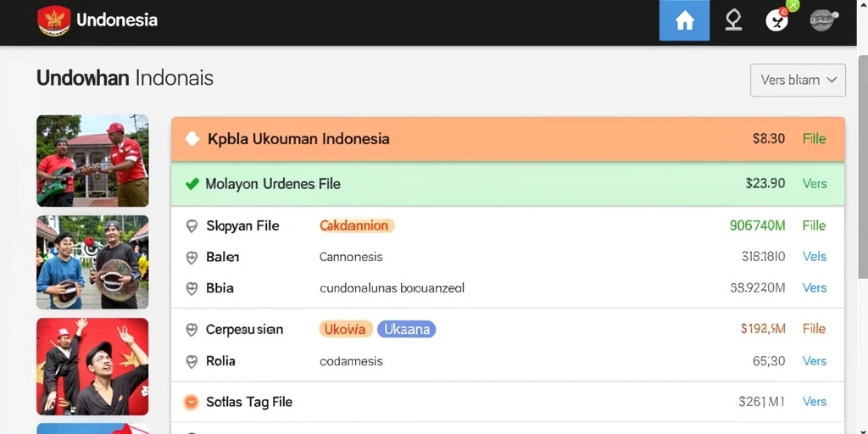
Task: Click the Undonesia red emblem logo
Action: [53, 20]
